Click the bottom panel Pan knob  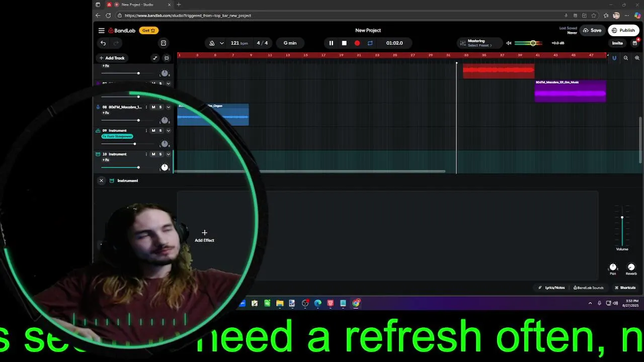613,267
